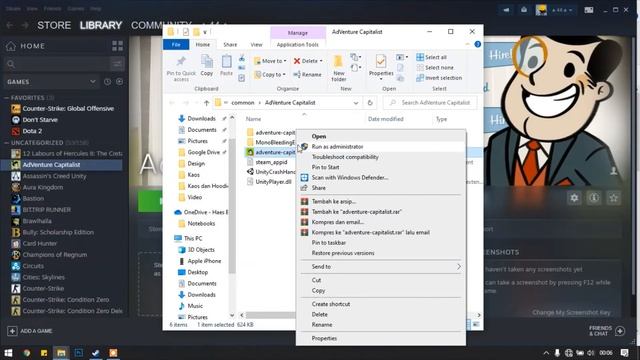Viewport: 640px width, 360px height.
Task: Click the Search AdVenture Capitalist field
Action: [x=430, y=103]
